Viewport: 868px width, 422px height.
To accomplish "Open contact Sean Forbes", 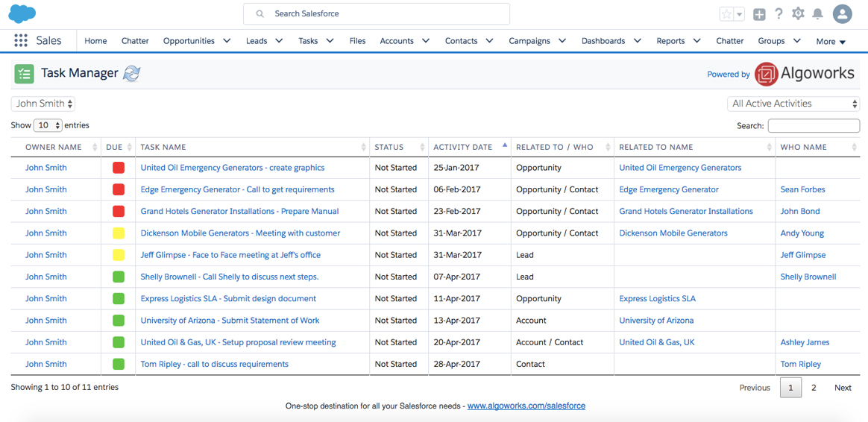I will click(x=802, y=189).
